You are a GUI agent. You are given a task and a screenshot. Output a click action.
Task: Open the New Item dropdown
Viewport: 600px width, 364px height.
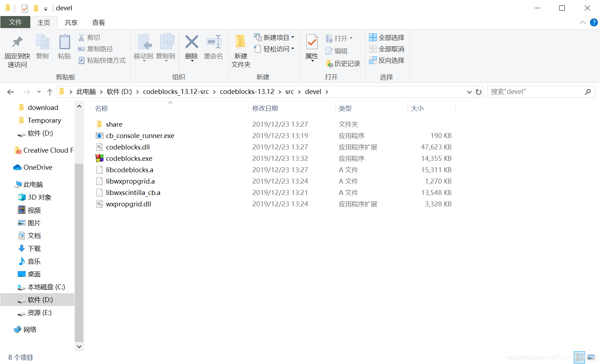pos(274,37)
